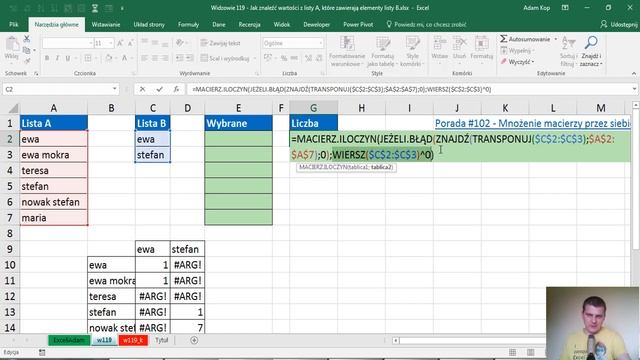Image resolution: width=640 pixels, height=360 pixels.
Task: Open Cell styles (Style komórki)
Action: (412, 51)
